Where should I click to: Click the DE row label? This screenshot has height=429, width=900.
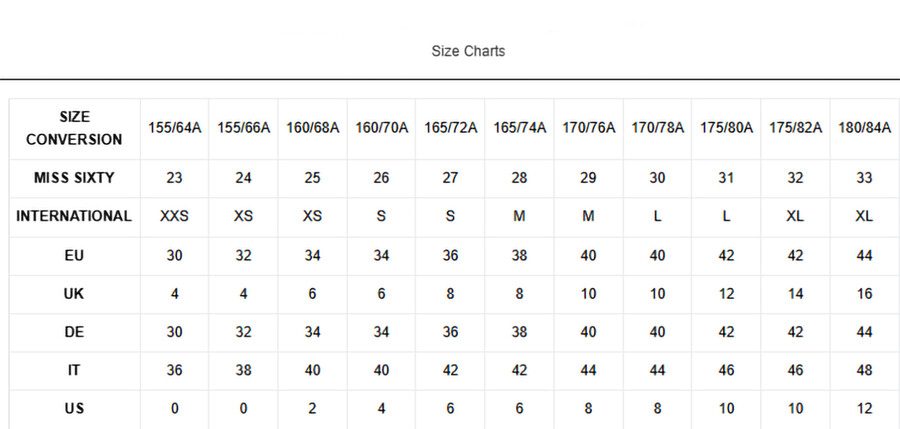coord(75,332)
